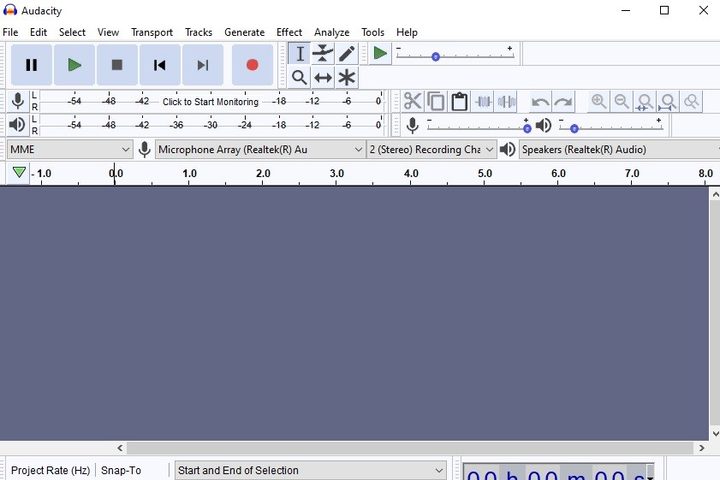This screenshot has width=720, height=480.
Task: Open the Microphone Array recording device dropdown
Action: pos(260,149)
